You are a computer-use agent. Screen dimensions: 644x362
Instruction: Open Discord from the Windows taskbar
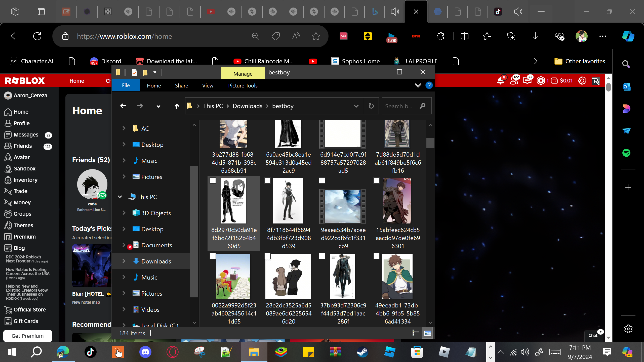point(145,352)
